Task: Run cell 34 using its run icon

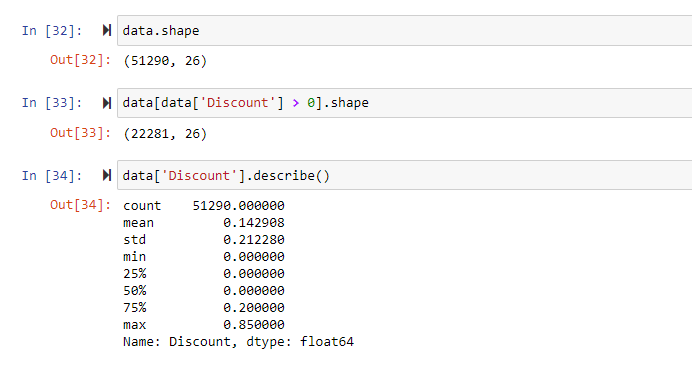Action: [x=106, y=176]
